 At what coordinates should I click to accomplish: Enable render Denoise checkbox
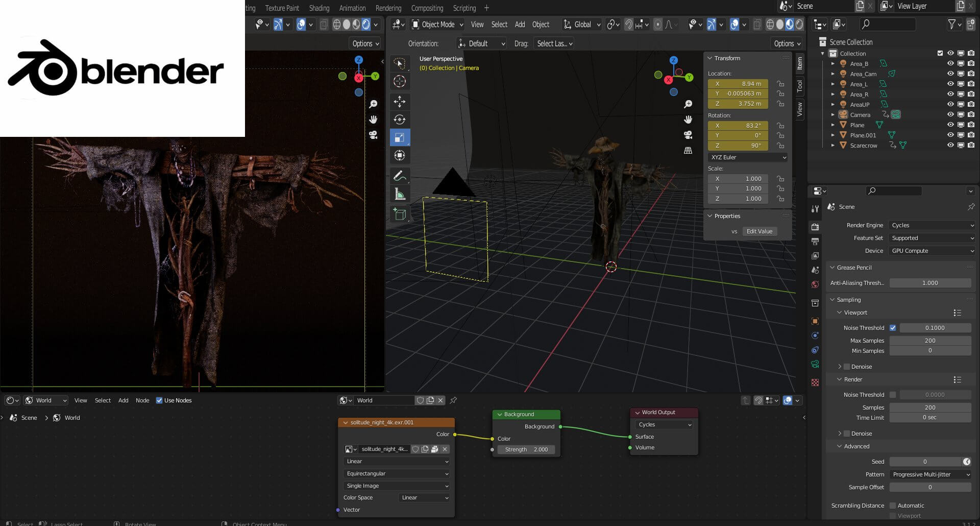tap(847, 434)
